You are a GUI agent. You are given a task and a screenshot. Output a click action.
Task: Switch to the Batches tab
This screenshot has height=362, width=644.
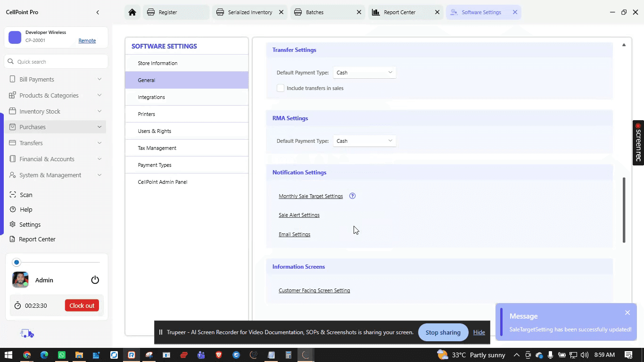[328, 12]
